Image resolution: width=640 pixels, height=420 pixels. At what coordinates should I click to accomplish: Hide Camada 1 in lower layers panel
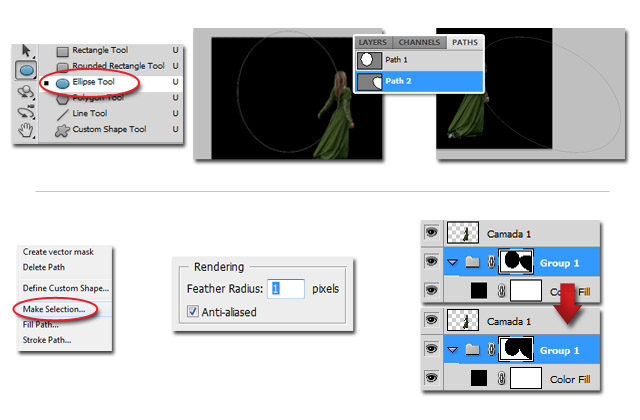click(x=431, y=320)
